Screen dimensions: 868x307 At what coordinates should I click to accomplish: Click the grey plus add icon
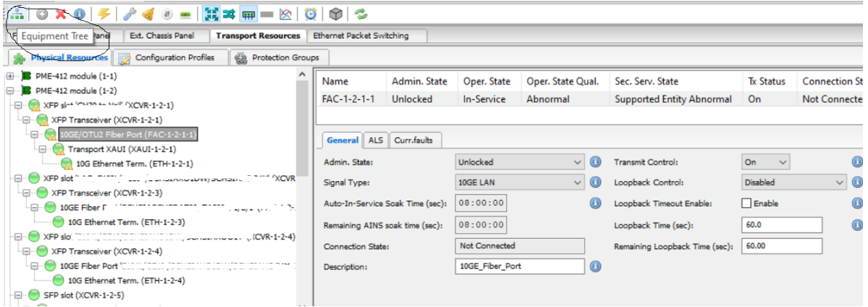(x=42, y=14)
